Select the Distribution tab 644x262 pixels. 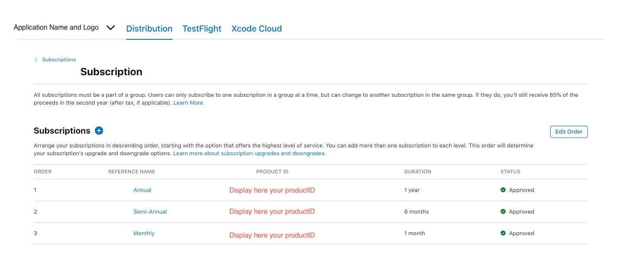click(149, 29)
